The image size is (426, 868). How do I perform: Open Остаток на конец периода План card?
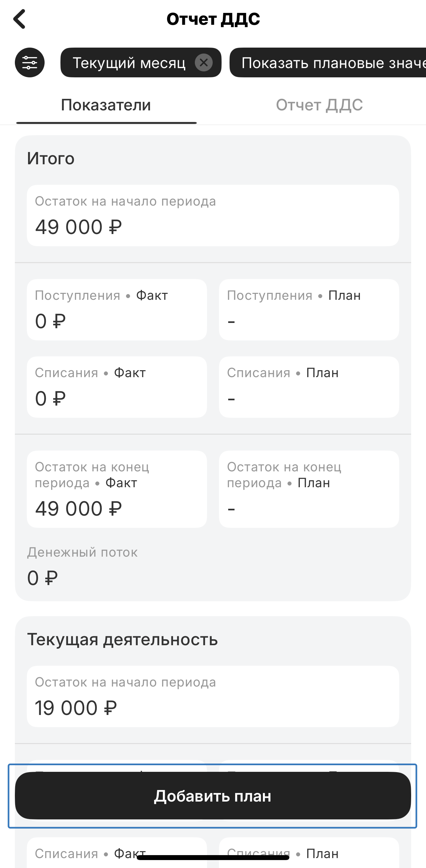(309, 489)
